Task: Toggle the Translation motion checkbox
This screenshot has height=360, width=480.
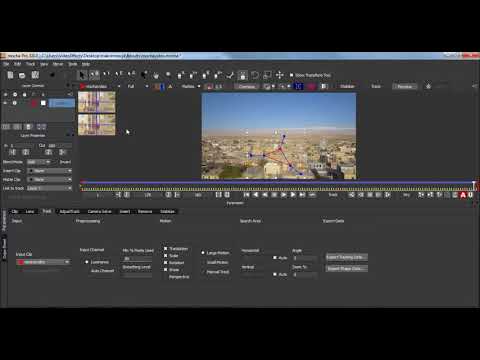Action: click(166, 249)
